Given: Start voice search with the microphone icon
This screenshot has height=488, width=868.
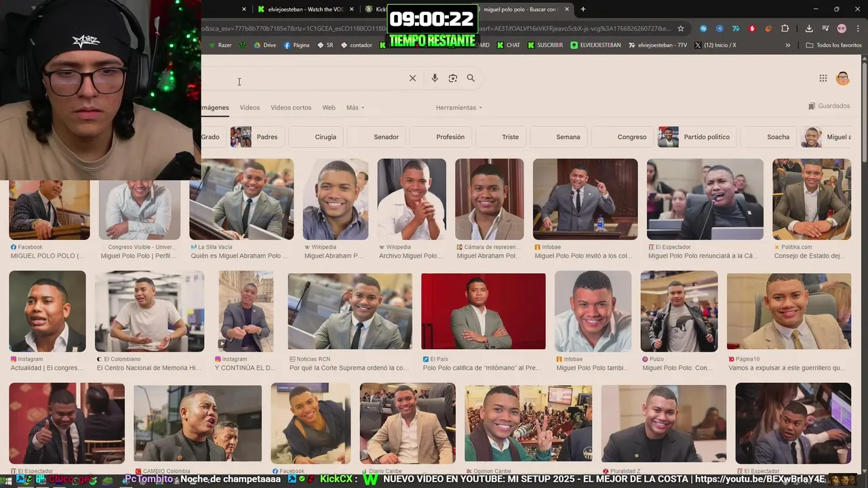Looking at the screenshot, I should click(x=435, y=78).
